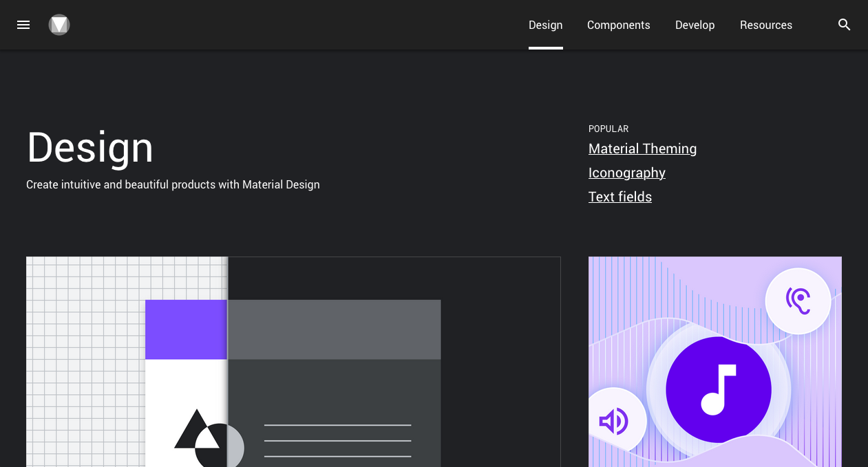Select the Design tab
Image resolution: width=868 pixels, height=467 pixels.
point(546,25)
